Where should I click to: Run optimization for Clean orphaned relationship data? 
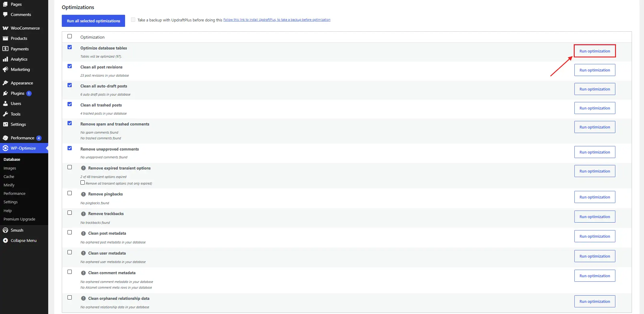coord(595,301)
